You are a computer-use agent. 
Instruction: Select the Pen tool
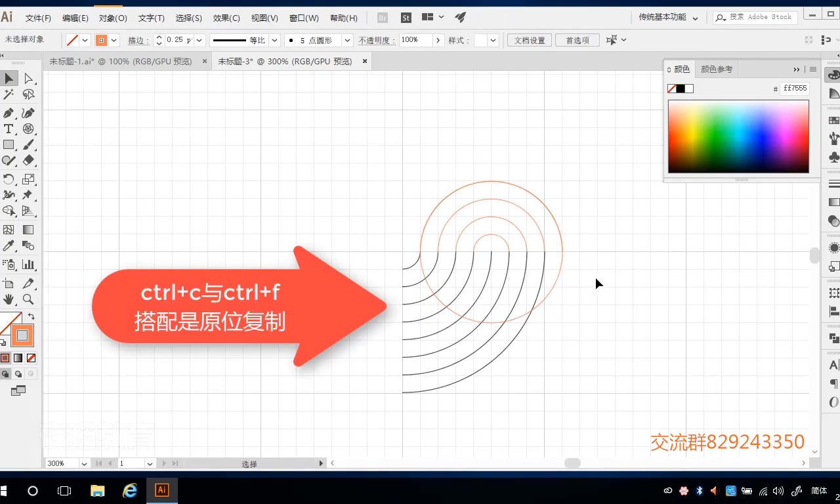coord(9,112)
